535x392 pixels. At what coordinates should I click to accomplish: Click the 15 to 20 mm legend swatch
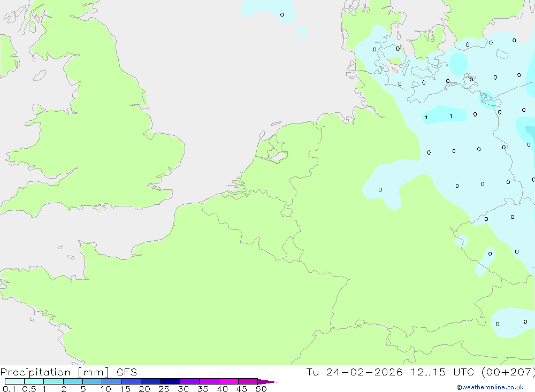tap(131, 381)
